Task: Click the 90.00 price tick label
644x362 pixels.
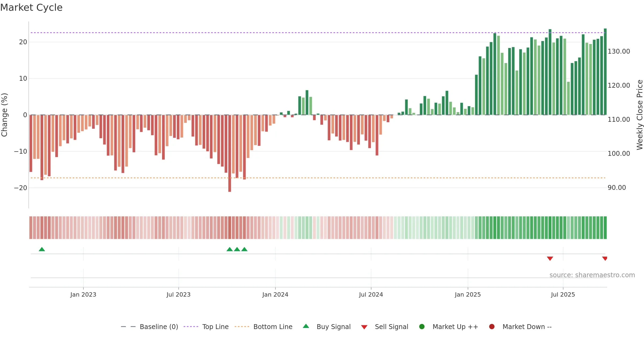Action: pyautogui.click(x=617, y=187)
